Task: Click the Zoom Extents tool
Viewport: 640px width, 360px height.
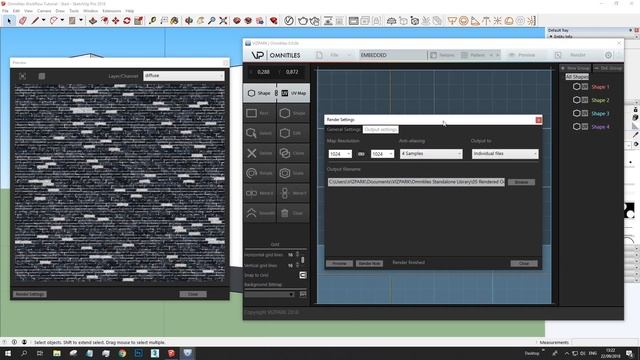Action: coord(223,20)
